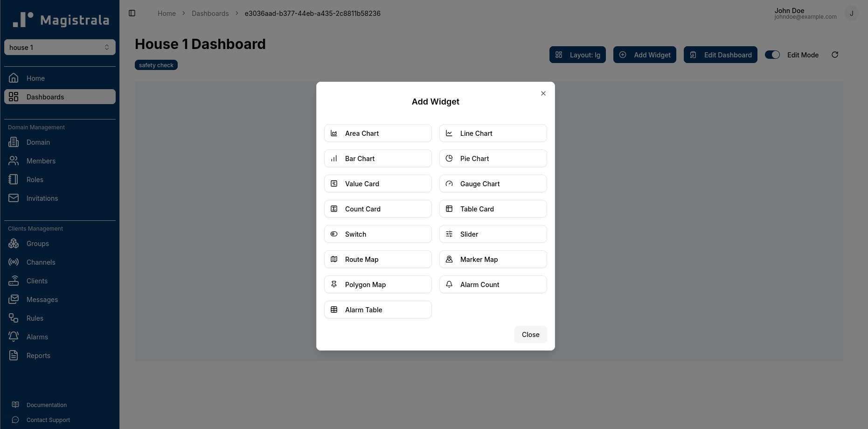This screenshot has height=429, width=868.
Task: Open the Alarms section in the sidebar
Action: coord(37,337)
